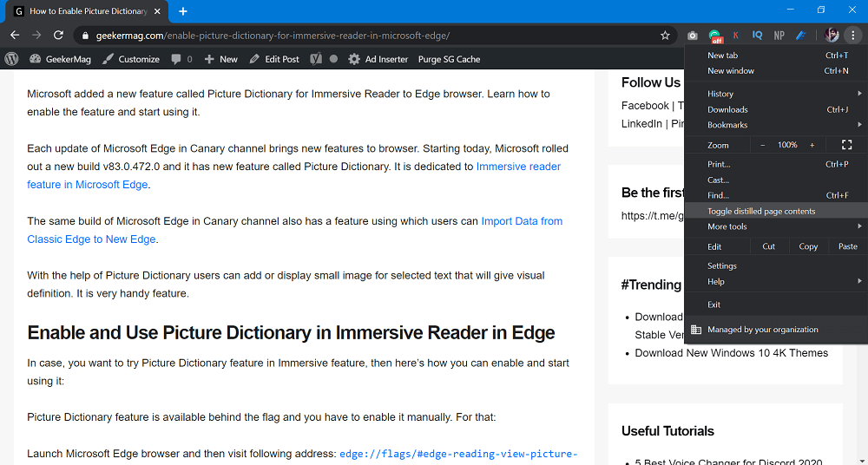
Task: Open Downloads from the menu
Action: [776, 109]
